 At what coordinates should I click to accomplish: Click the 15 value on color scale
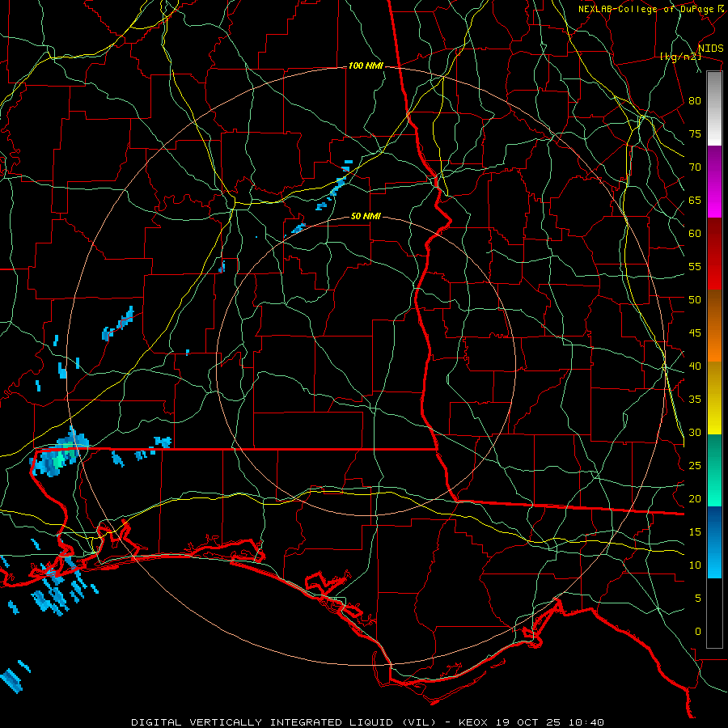click(695, 531)
